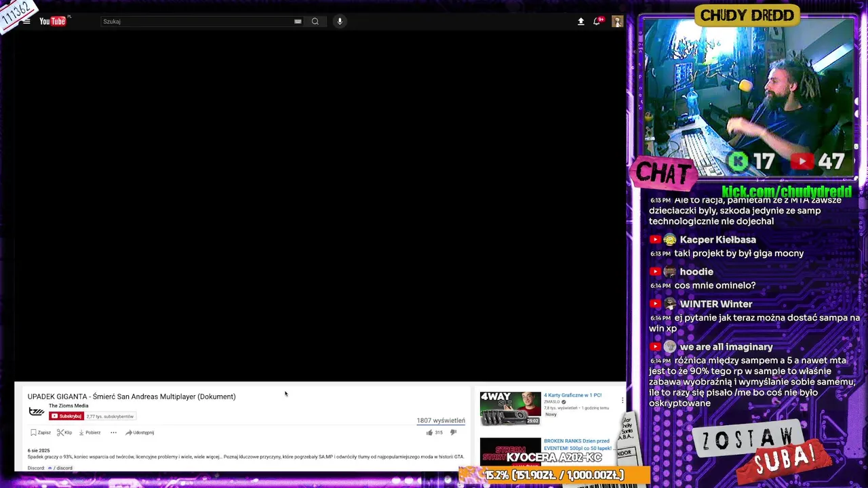
Task: Click YouTube viewer count 47 icon
Action: [x=802, y=161]
